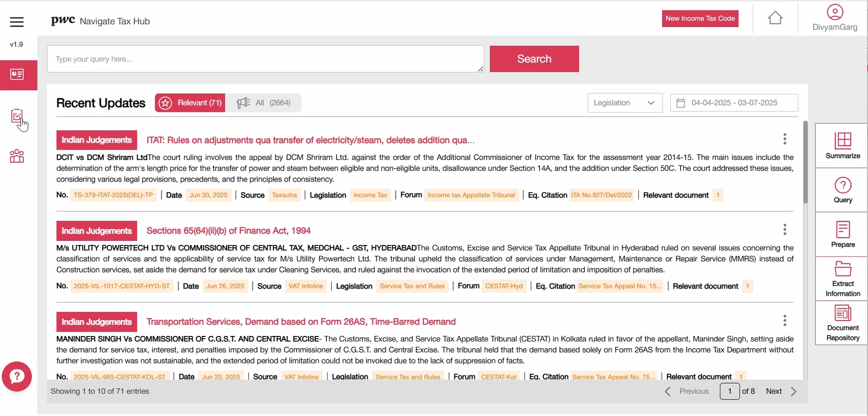Click case number 2025-VIL-1017-CESTAT-HYD-ST
The width and height of the screenshot is (868, 416).
click(122, 286)
